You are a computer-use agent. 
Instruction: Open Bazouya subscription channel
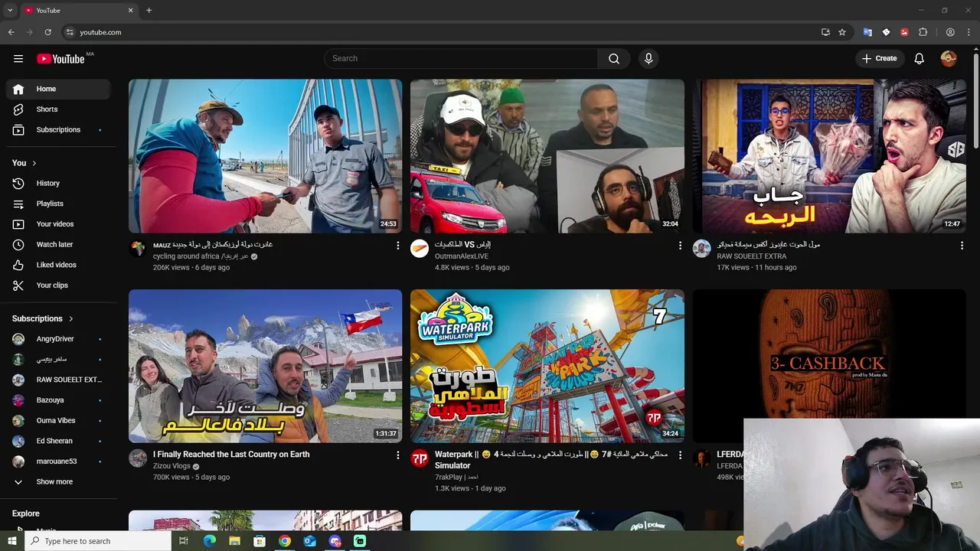tap(59, 400)
